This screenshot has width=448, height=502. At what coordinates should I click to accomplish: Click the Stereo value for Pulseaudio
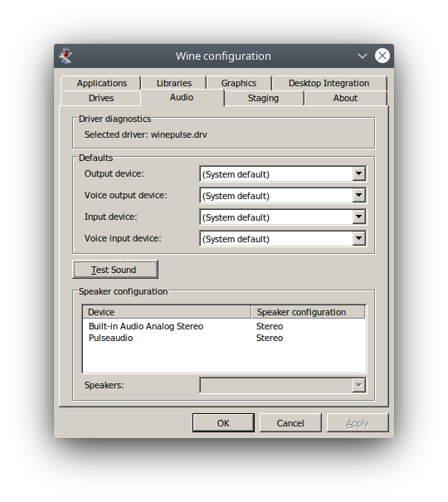coord(270,338)
